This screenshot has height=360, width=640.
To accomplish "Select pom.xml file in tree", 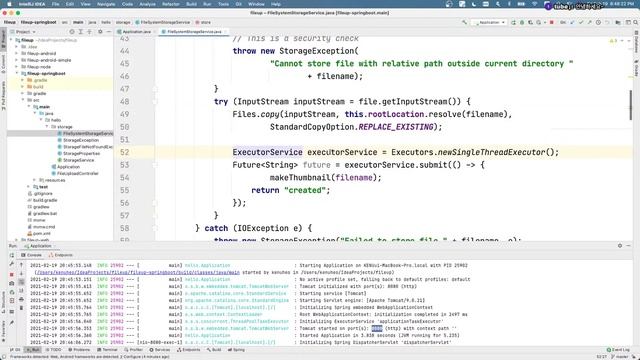I will 39,233.
